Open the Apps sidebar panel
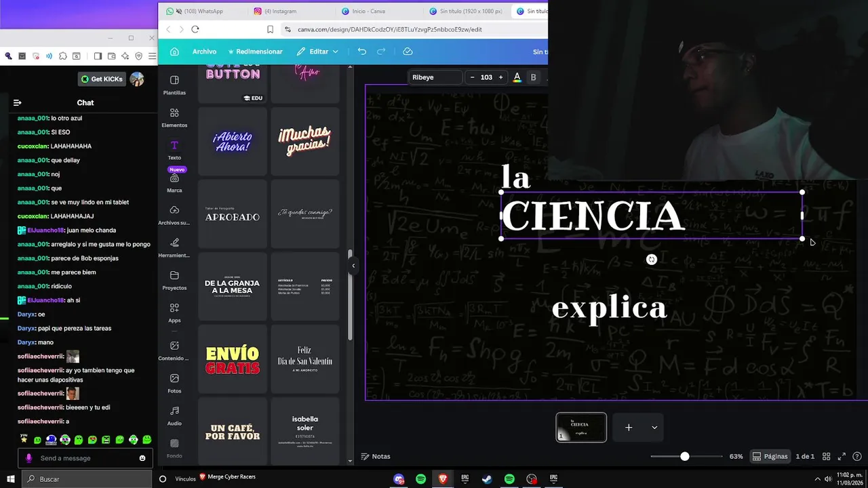868x488 pixels. point(174,312)
